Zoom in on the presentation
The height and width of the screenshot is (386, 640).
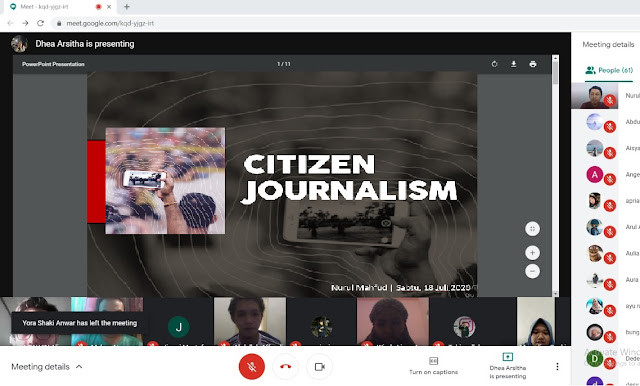(x=532, y=253)
